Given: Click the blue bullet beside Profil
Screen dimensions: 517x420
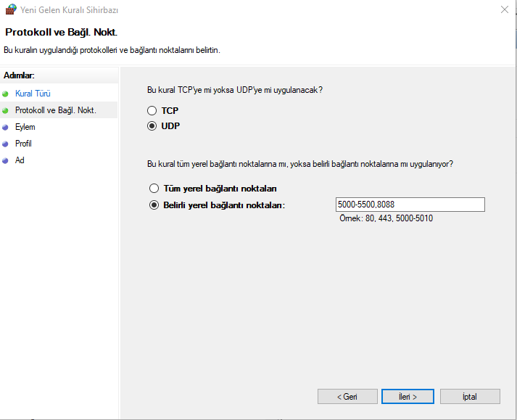Looking at the screenshot, I should pos(6,144).
